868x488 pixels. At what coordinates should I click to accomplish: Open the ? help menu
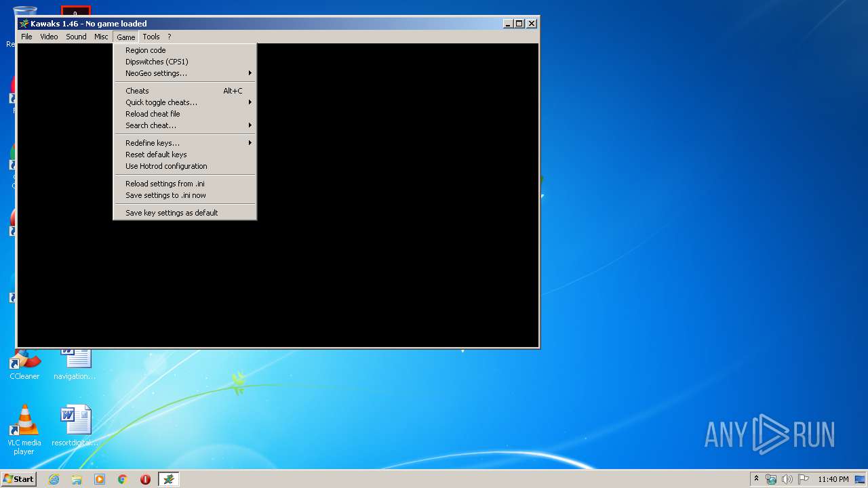(x=170, y=37)
